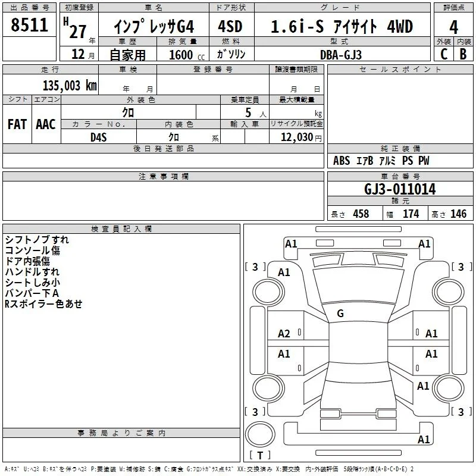Click the リサイクル預託金 header
Screen dimensions: 476x476
click(296, 124)
